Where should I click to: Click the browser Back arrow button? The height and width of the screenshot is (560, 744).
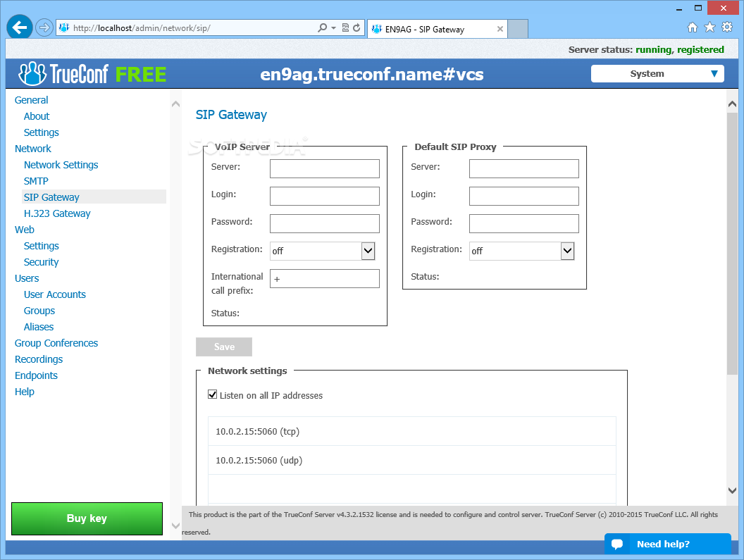[x=20, y=27]
